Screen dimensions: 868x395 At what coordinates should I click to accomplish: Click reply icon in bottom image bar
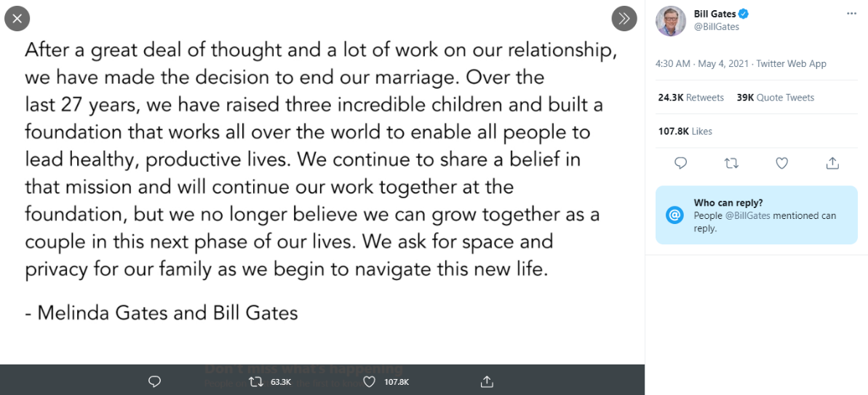click(x=155, y=381)
